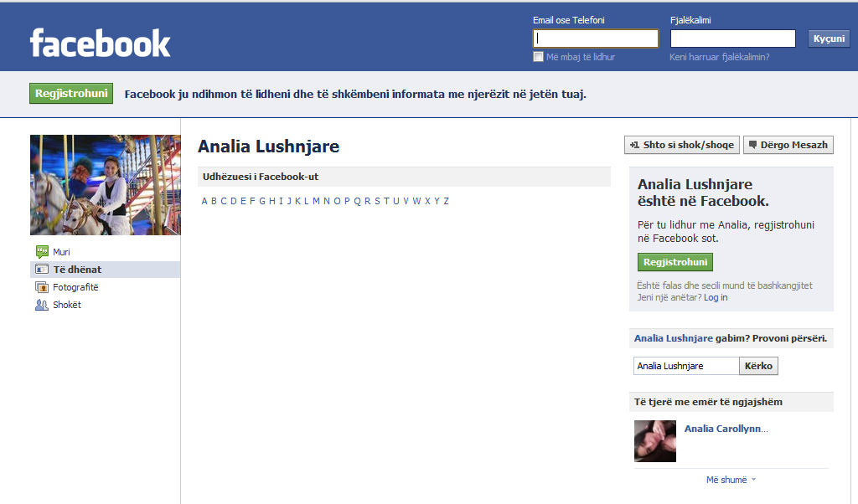
Task: Select letter C in the directory
Action: tap(224, 201)
